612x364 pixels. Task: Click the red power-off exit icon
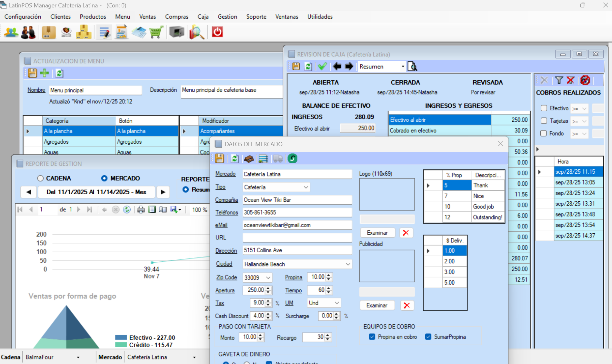(217, 32)
